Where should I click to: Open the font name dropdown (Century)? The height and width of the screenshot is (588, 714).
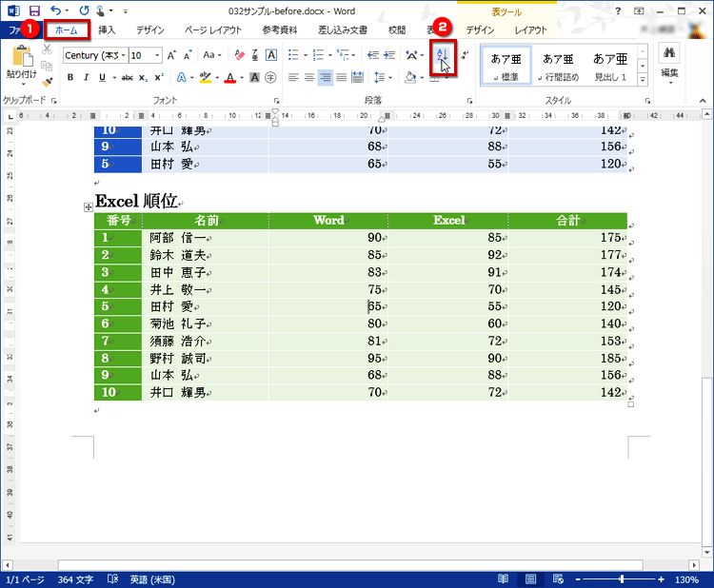click(123, 55)
